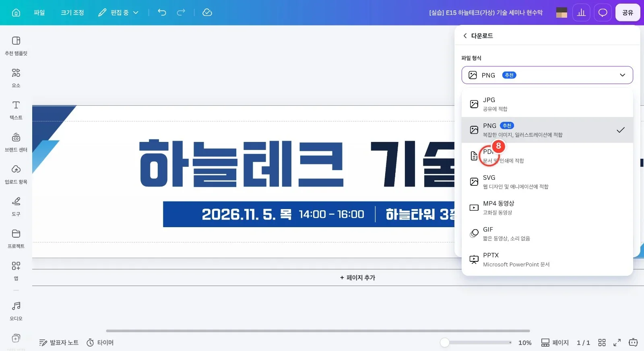Screen dimensions: 644x351
Task: Enter fullscreen presentation mode
Action: click(x=617, y=343)
